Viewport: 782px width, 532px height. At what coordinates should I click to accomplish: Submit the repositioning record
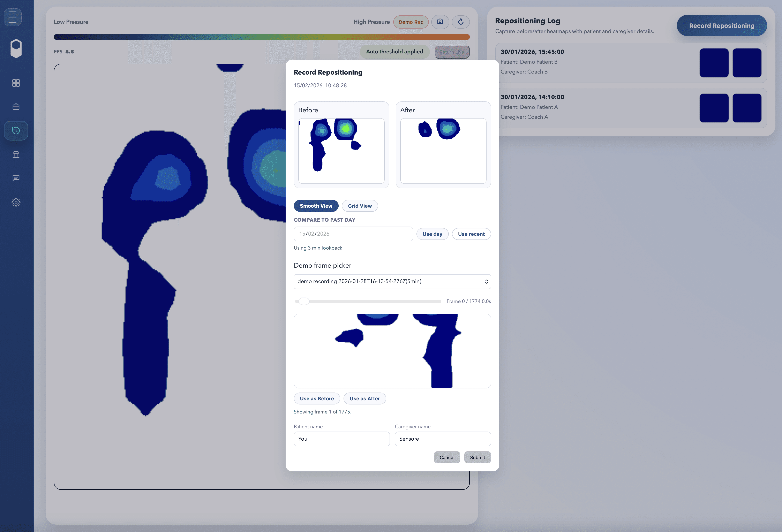pos(477,457)
